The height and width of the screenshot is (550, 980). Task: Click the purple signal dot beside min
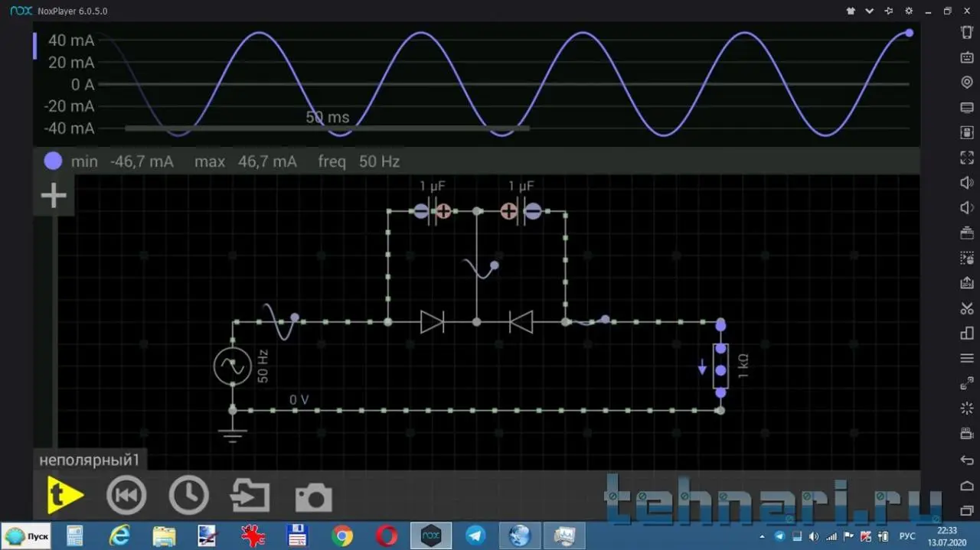coord(53,161)
